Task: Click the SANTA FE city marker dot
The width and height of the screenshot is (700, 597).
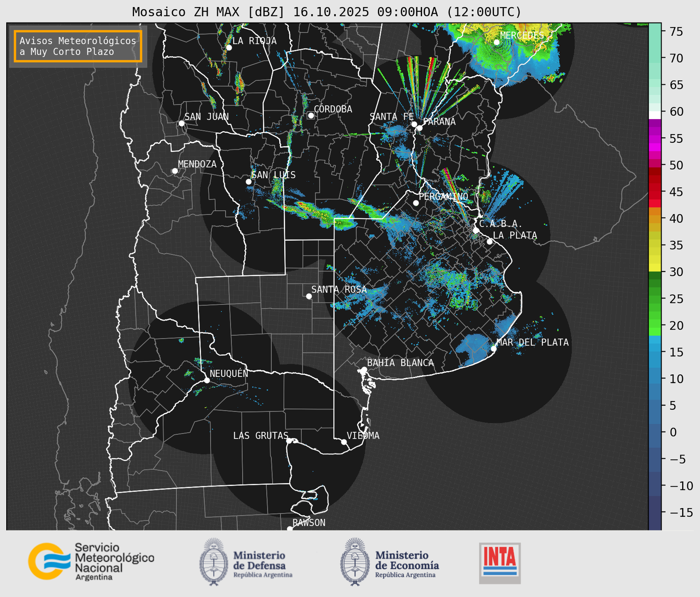Action: pyautogui.click(x=414, y=124)
